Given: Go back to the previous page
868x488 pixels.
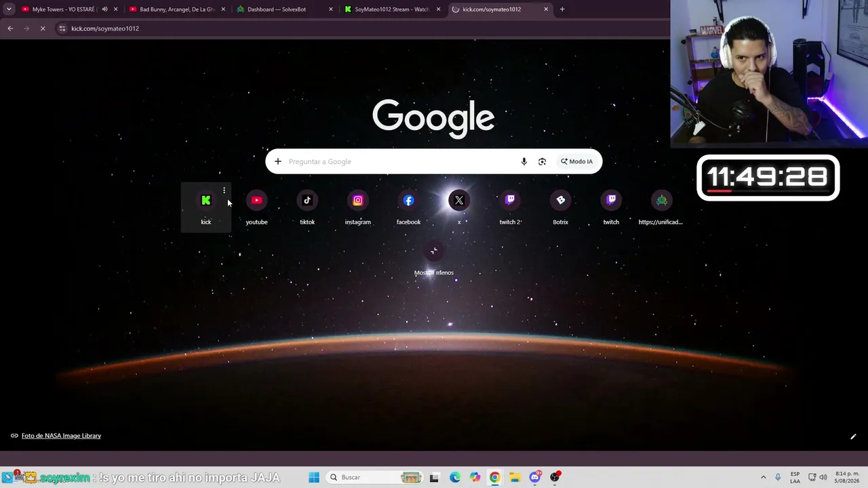Looking at the screenshot, I should 10,28.
